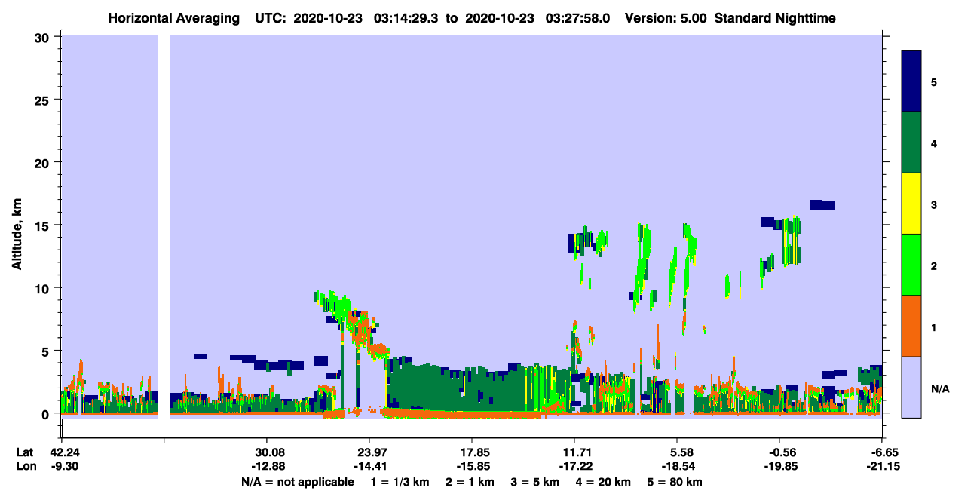Image resolution: width=980 pixels, height=503 pixels.
Task: Click the white data gap stripe in plot
Action: pos(164,226)
